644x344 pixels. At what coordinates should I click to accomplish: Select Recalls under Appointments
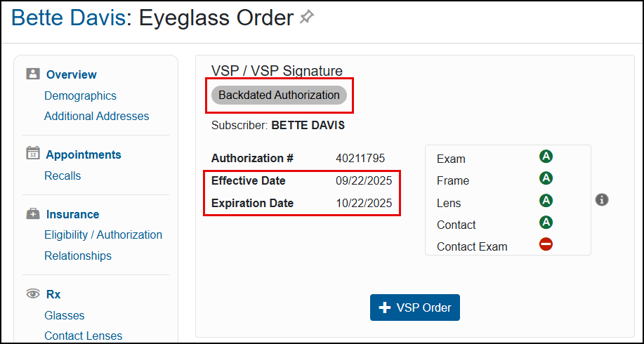63,176
